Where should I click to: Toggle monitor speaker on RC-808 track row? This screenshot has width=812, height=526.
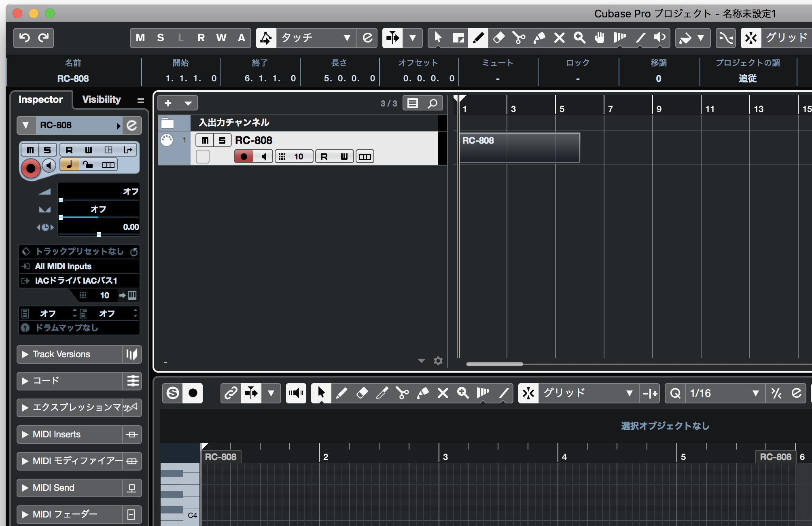[x=263, y=157]
